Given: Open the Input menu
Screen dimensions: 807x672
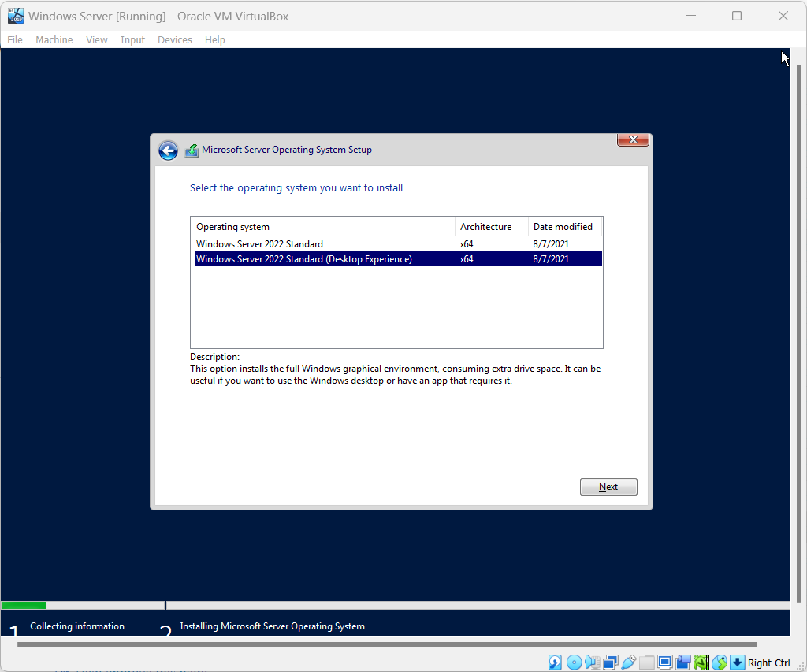Looking at the screenshot, I should 132,39.
